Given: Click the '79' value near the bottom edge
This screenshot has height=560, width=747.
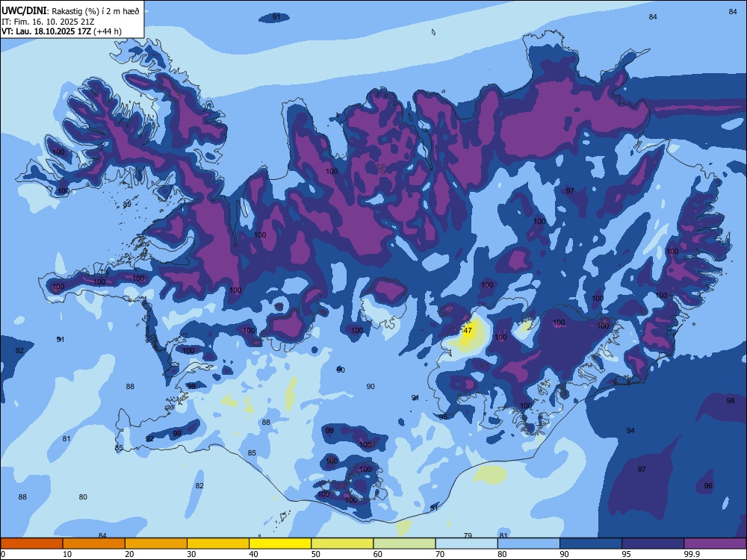Looking at the screenshot, I should point(468,535).
